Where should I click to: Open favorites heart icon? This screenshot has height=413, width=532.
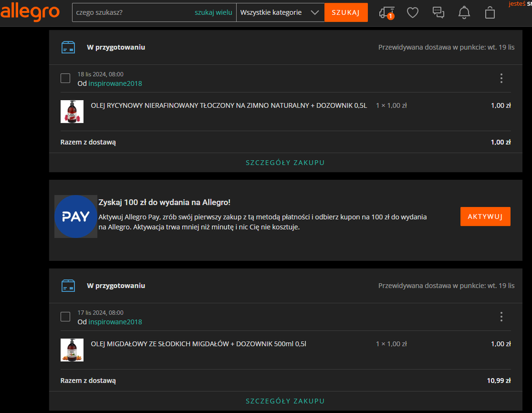click(413, 13)
